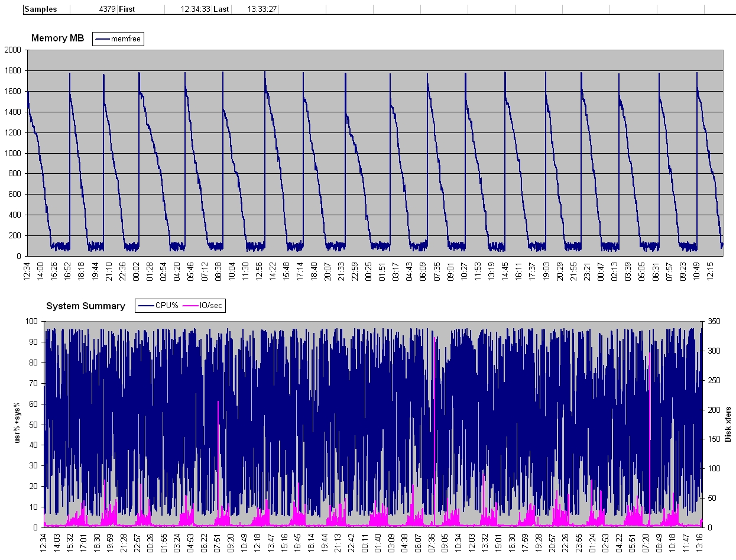The image size is (736, 560).
Task: Click the 350 label on Disk xfers axis
Action: (x=712, y=321)
